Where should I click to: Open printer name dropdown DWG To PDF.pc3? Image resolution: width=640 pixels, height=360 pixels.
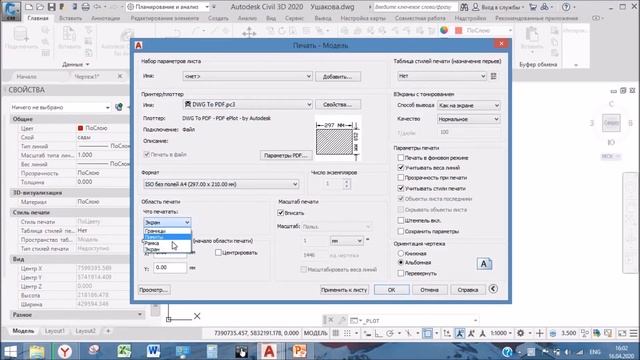(247, 104)
